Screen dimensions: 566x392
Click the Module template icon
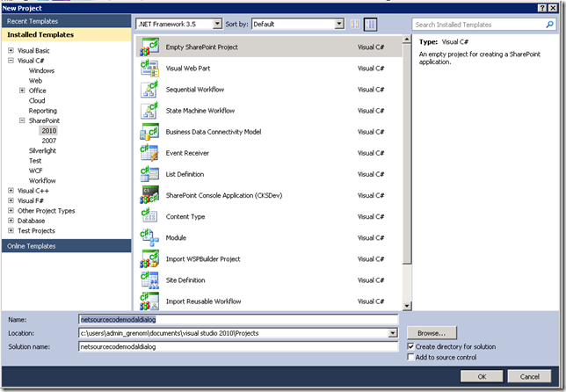point(149,238)
